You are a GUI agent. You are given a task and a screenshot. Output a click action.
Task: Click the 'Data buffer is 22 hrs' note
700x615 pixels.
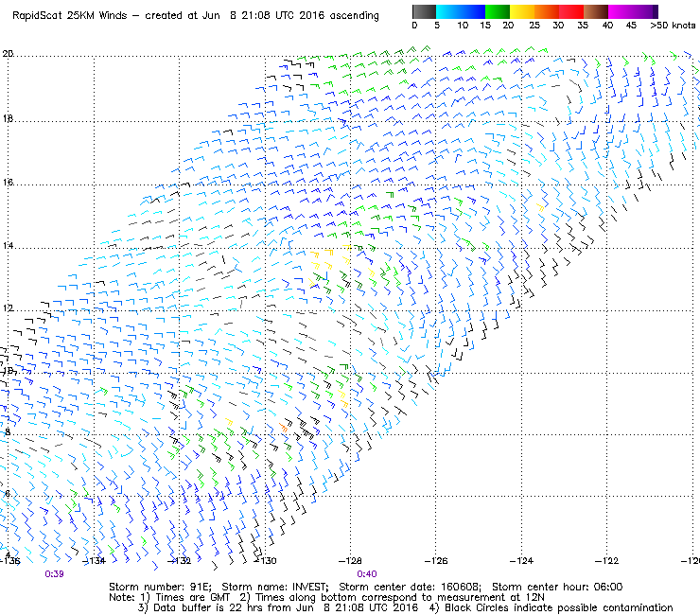tap(208, 607)
